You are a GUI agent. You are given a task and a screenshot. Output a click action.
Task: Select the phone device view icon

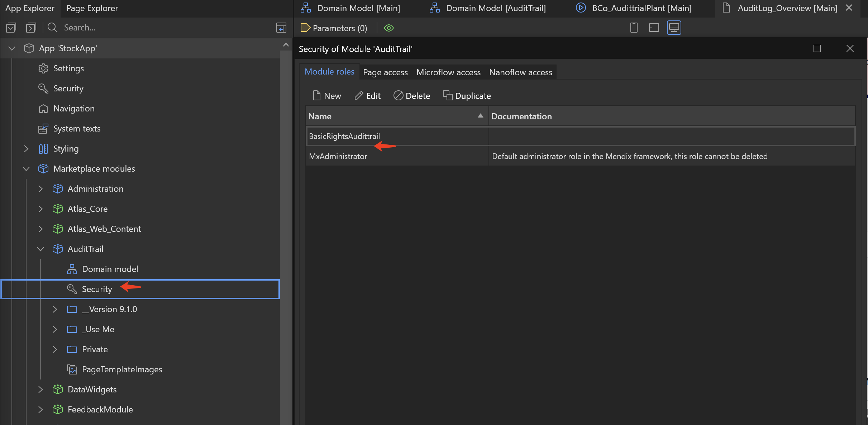coord(634,28)
